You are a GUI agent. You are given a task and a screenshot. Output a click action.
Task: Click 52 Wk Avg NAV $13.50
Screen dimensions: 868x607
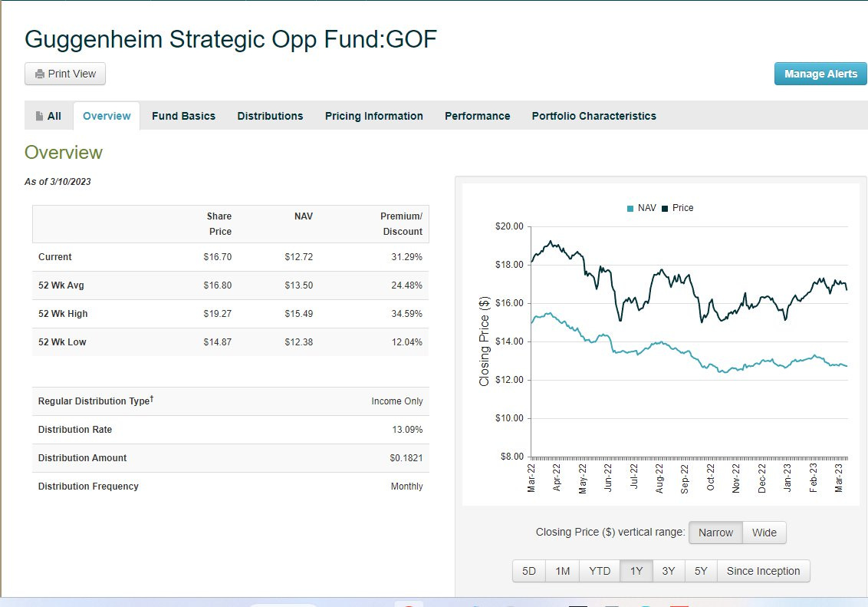coord(299,285)
